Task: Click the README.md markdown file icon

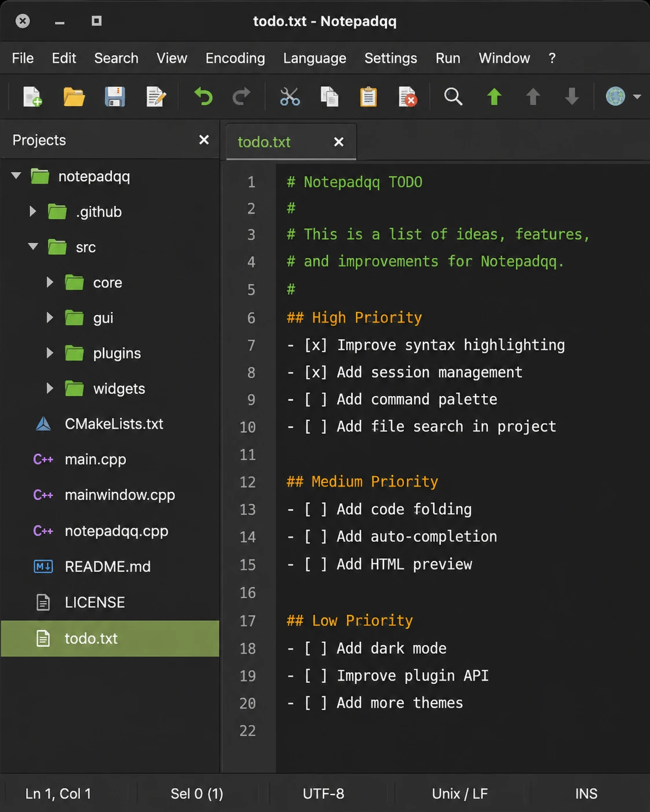Action: 43,566
